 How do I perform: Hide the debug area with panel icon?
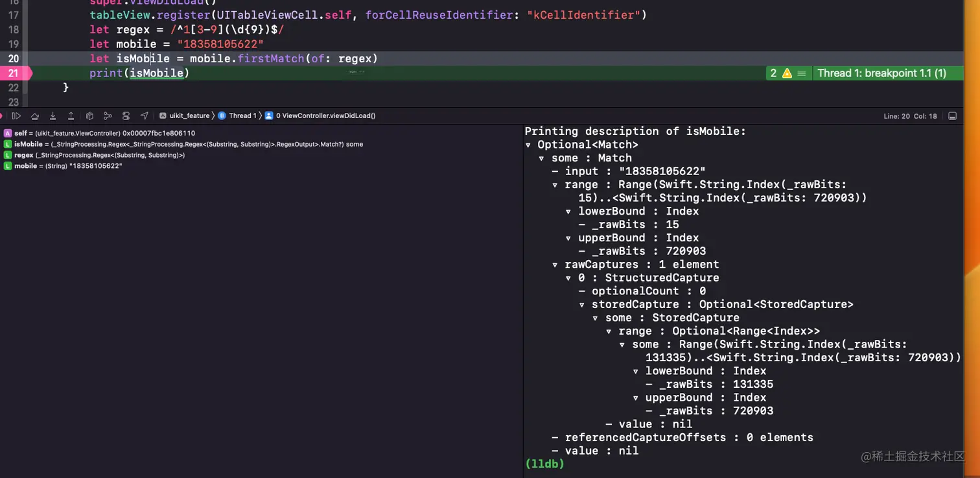click(x=952, y=116)
